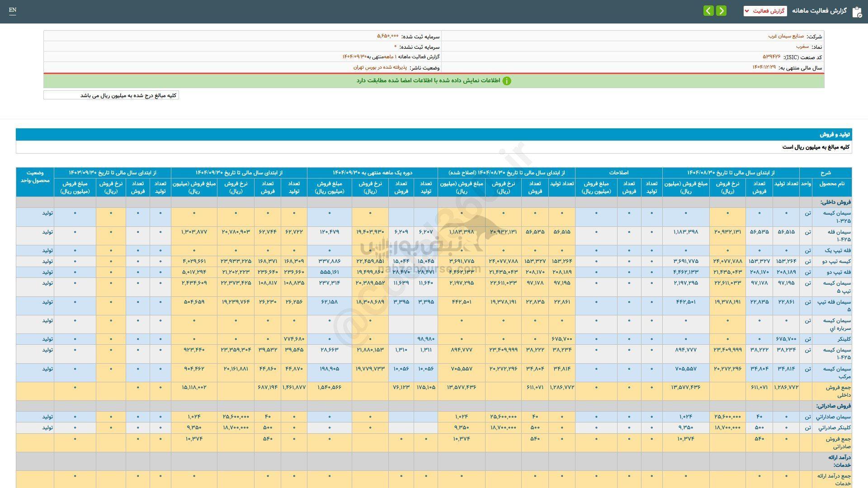Click the clipboard report icon in header
This screenshot has width=868, height=488.
[x=857, y=11]
